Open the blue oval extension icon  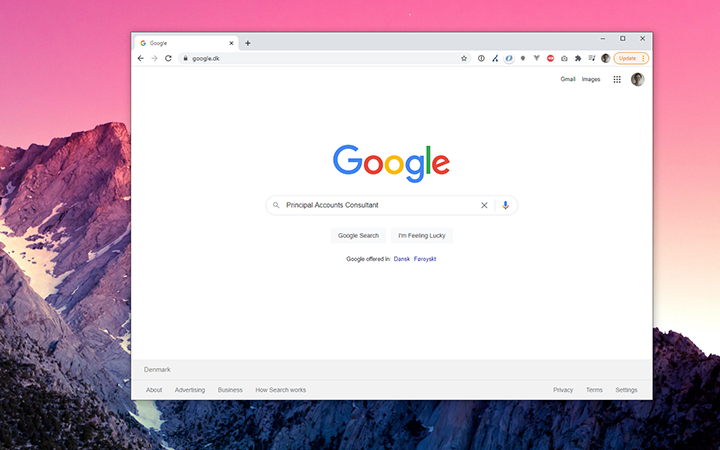509,58
